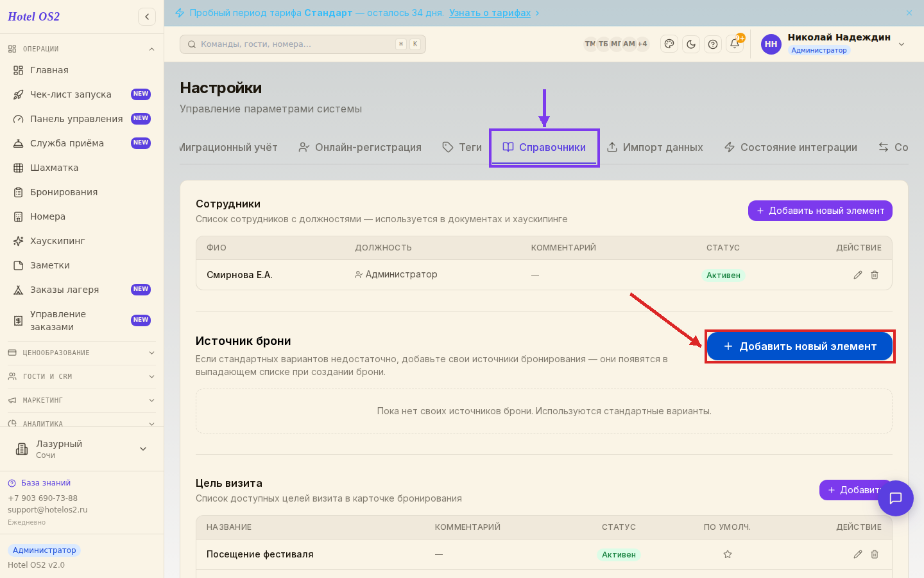Click the Администратор badge in sidebar footer
The width and height of the screenshot is (924, 578).
tap(44, 550)
